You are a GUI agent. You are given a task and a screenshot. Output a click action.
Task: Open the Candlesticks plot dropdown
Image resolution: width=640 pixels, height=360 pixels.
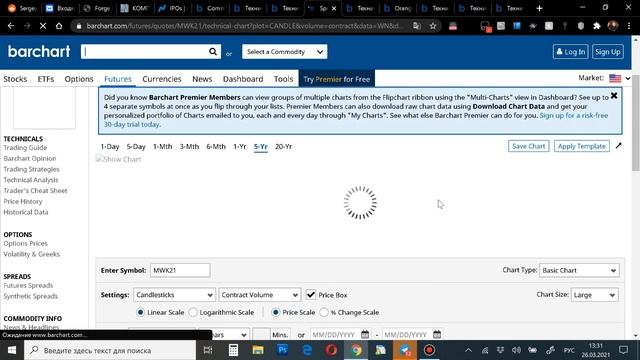(x=174, y=295)
